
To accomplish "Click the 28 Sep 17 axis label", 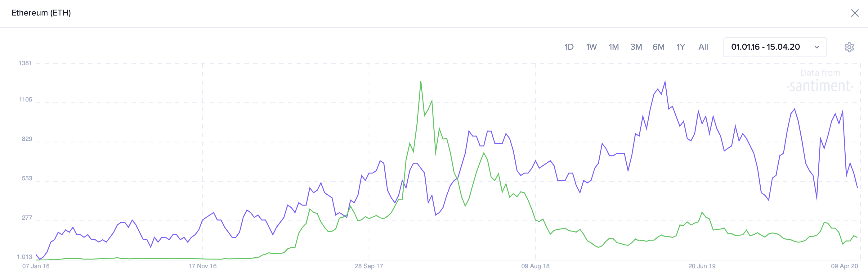I will [369, 266].
